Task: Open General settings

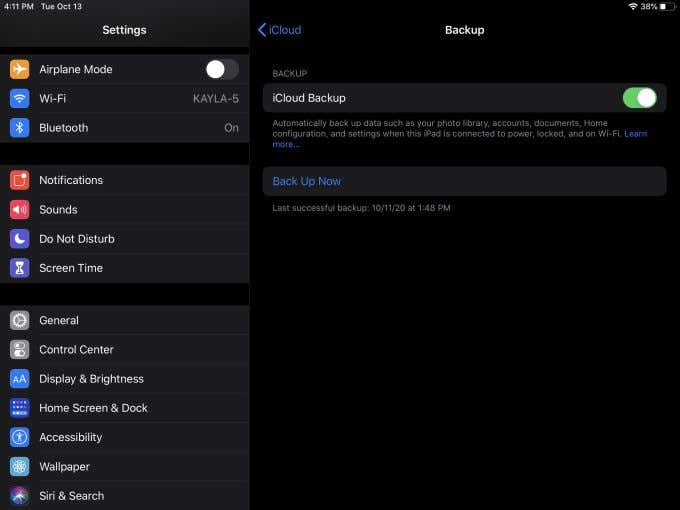Action: pyautogui.click(x=124, y=320)
